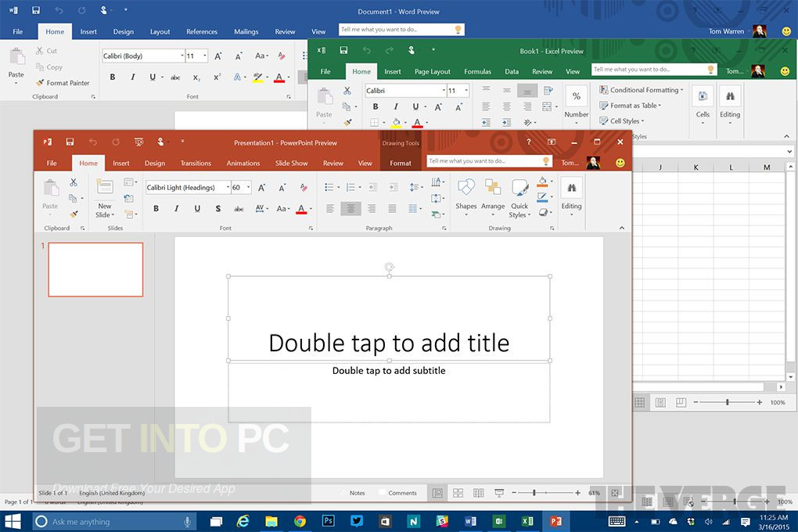Click Excel zoom slider handle
The width and height of the screenshot is (798, 532).
[x=728, y=402]
